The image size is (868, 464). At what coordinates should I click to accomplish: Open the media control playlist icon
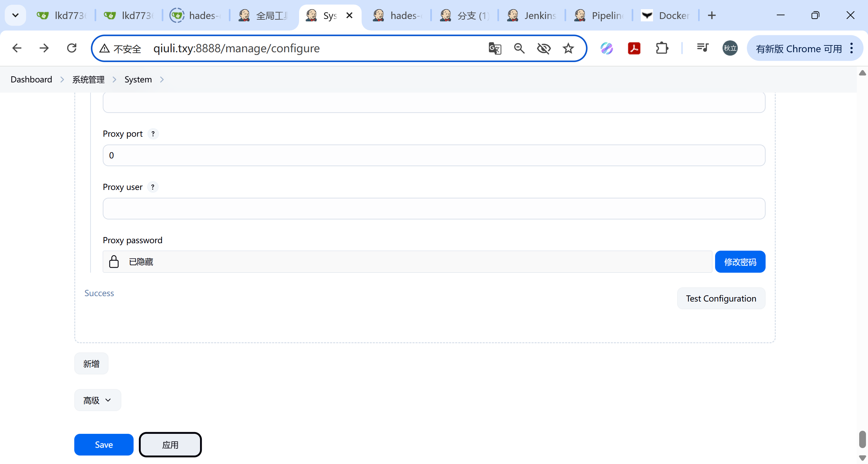pos(703,48)
